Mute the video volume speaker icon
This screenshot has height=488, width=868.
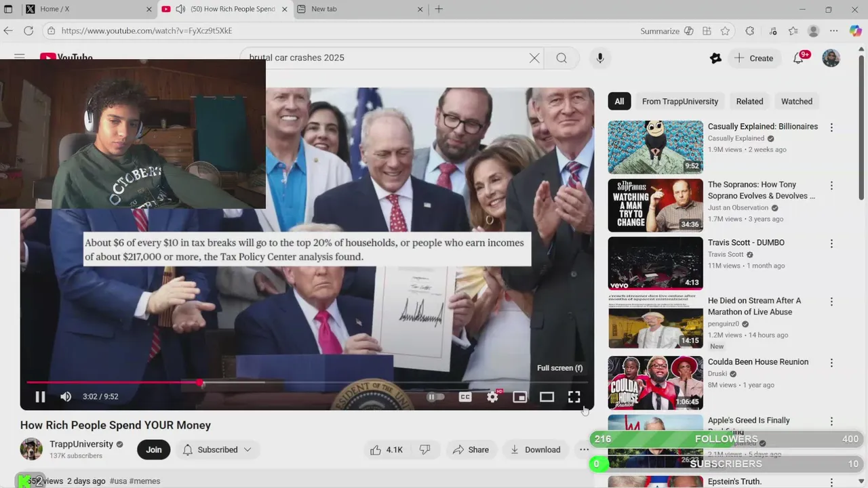66,397
